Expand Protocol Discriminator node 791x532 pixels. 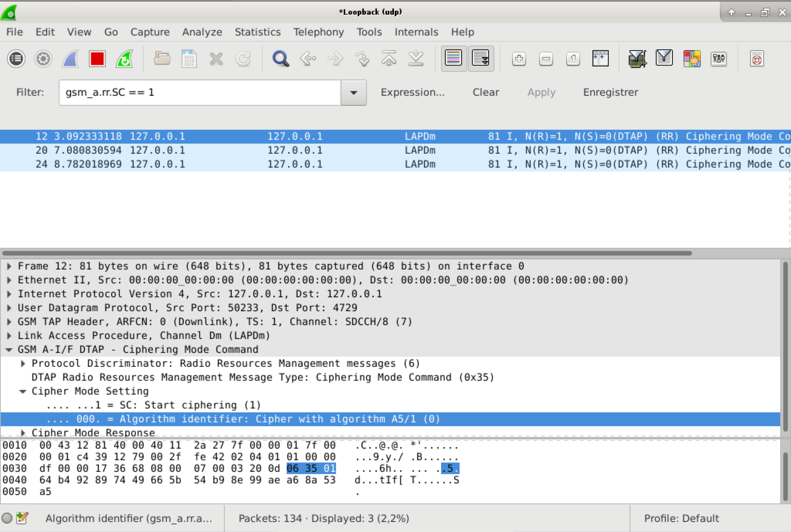pos(23,363)
